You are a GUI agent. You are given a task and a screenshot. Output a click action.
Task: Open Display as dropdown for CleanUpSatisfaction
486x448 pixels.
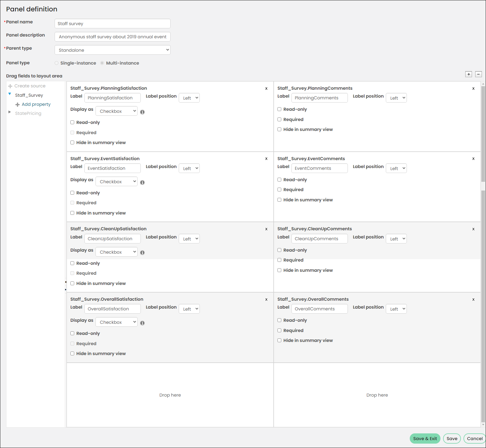pyautogui.click(x=117, y=252)
